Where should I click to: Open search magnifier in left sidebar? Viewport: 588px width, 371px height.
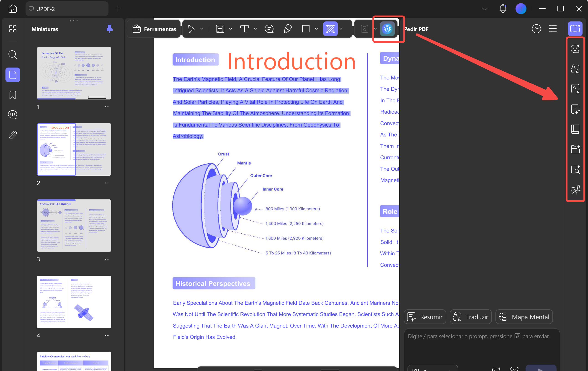pyautogui.click(x=13, y=54)
